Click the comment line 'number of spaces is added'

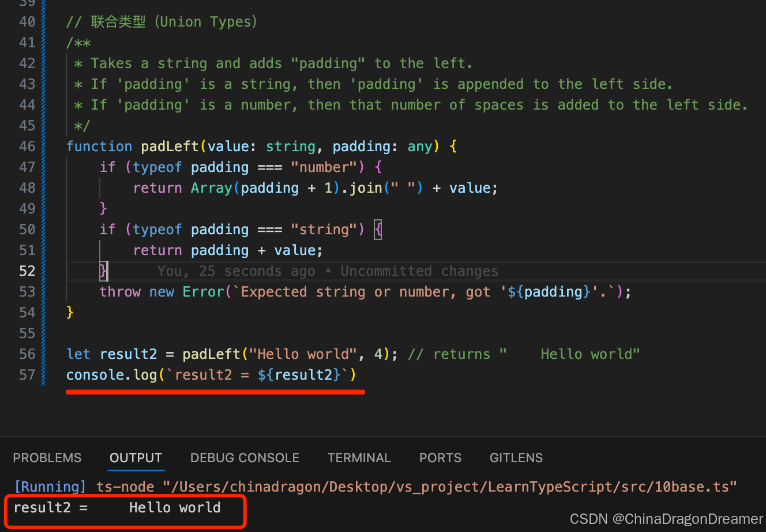[411, 105]
